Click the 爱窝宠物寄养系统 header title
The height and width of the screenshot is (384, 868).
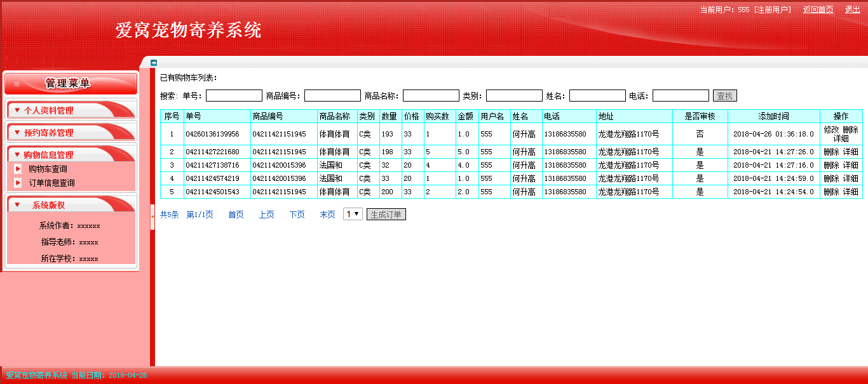188,30
